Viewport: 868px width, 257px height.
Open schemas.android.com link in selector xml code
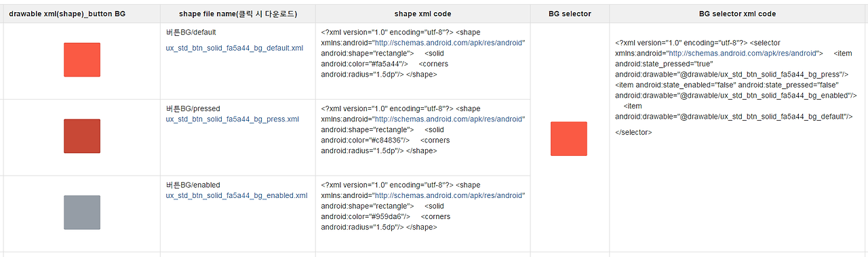743,53
